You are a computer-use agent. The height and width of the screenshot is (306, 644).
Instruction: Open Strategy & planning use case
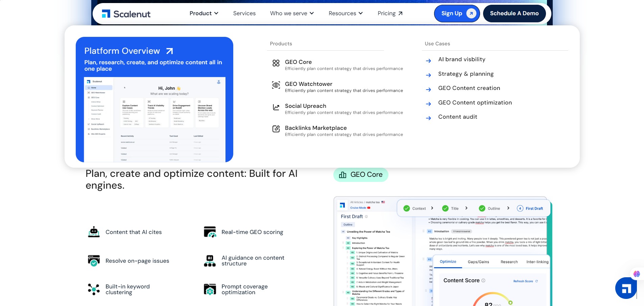(466, 74)
